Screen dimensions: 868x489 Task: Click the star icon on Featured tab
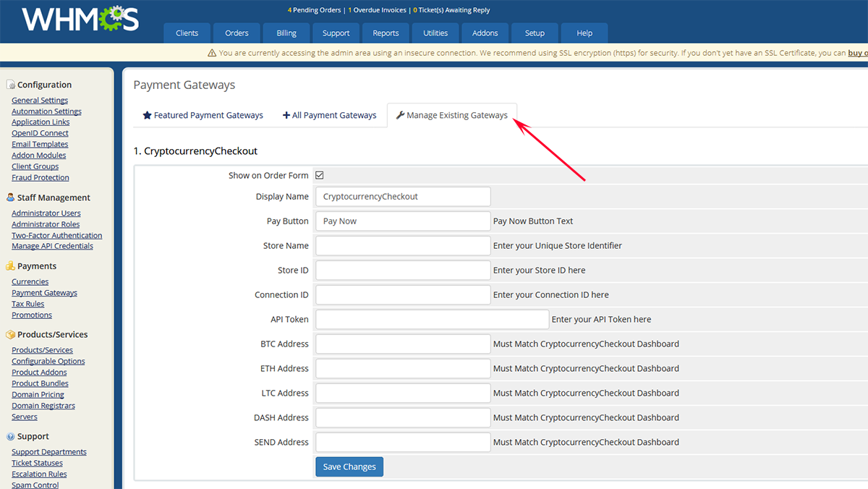[x=147, y=115]
